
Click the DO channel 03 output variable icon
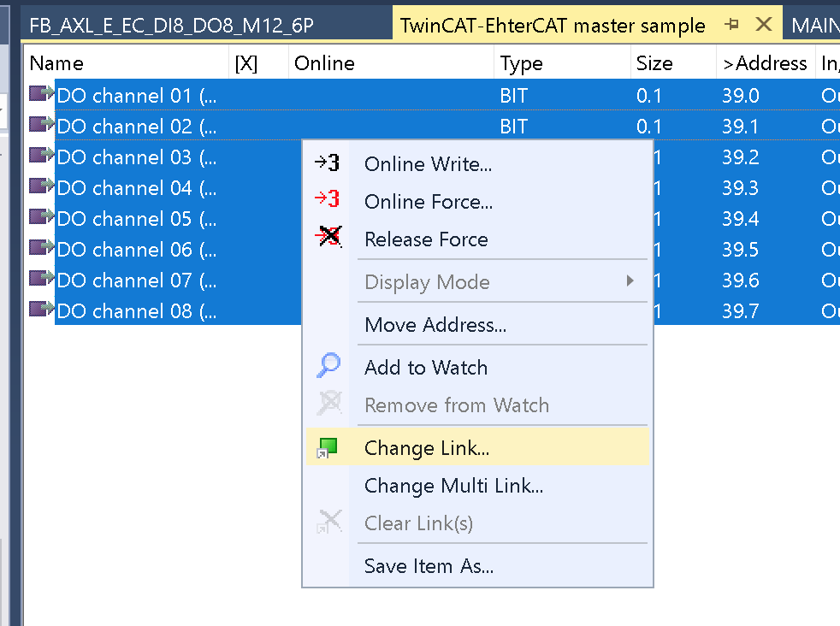coord(42,156)
